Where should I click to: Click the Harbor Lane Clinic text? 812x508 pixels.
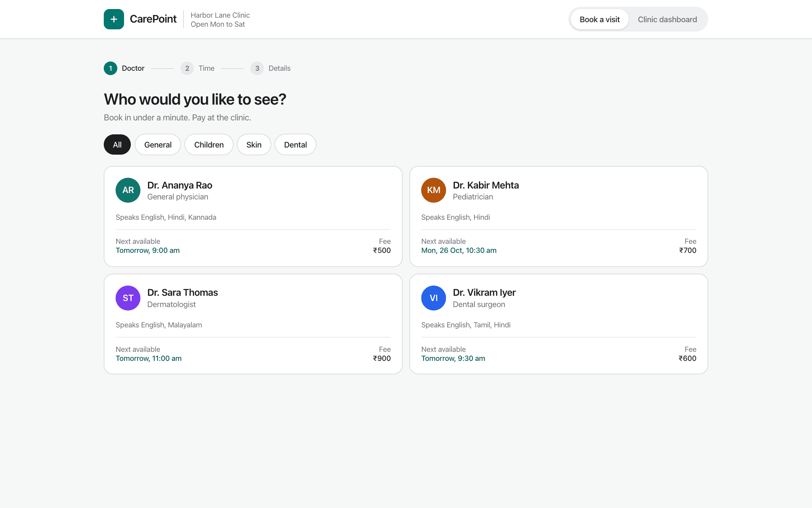click(x=220, y=15)
